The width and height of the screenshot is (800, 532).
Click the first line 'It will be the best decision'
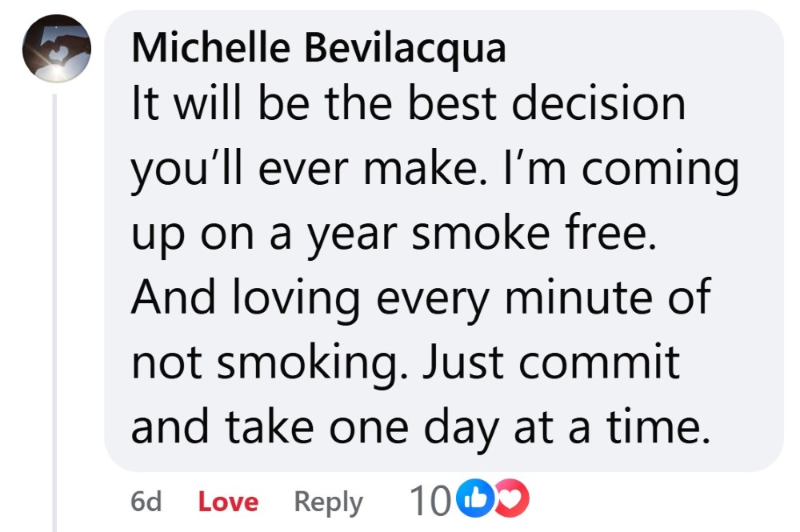coord(408,103)
